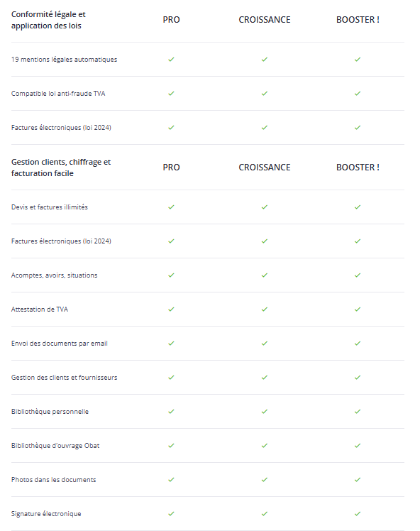Click CROISSANCE checkmark for Attestation de TVA
The width and height of the screenshot is (420, 531).
265,310
